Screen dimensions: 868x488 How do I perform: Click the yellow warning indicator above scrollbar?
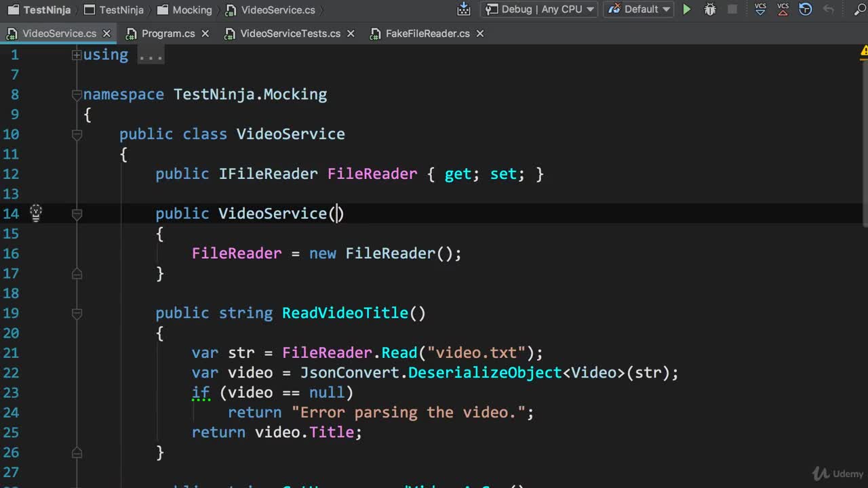click(864, 52)
